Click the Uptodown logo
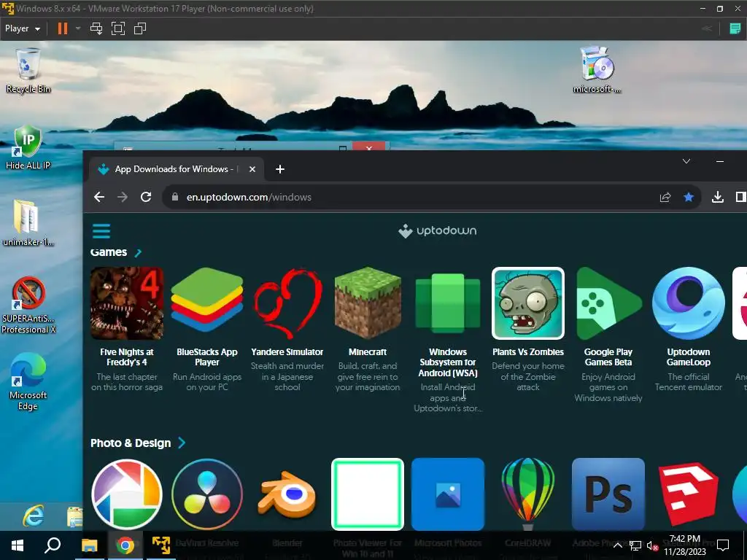The image size is (747, 560). click(x=438, y=231)
